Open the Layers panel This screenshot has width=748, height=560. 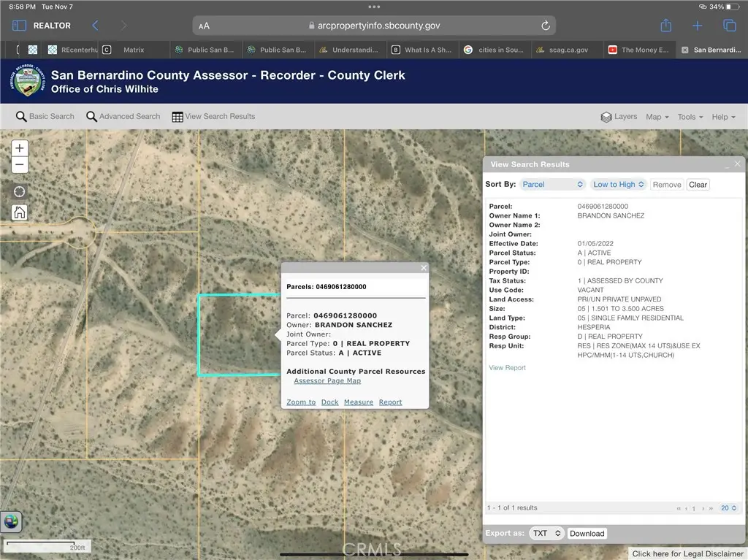(x=619, y=117)
